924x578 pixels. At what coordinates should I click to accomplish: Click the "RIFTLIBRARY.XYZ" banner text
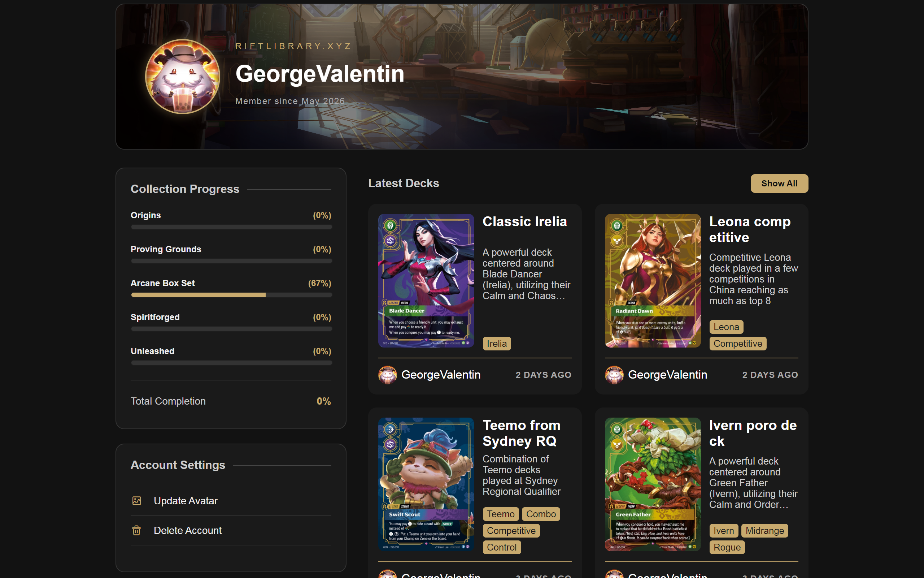coord(293,46)
